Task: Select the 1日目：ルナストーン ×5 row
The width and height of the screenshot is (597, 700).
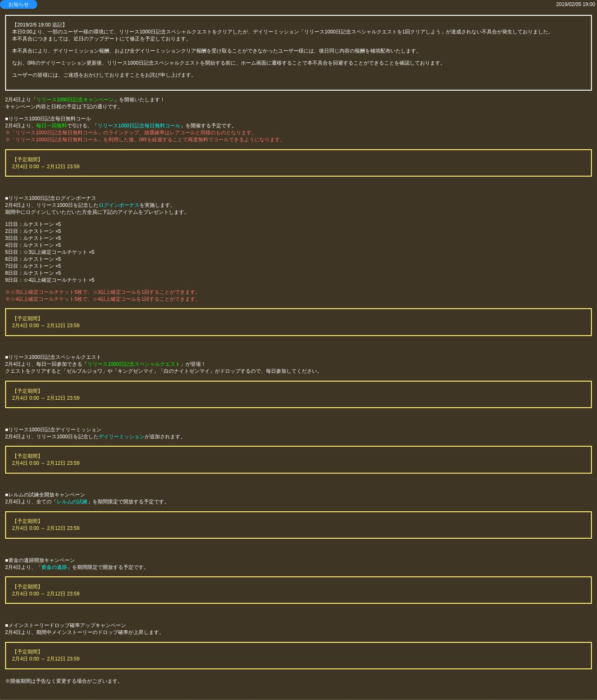Action: [x=33, y=224]
